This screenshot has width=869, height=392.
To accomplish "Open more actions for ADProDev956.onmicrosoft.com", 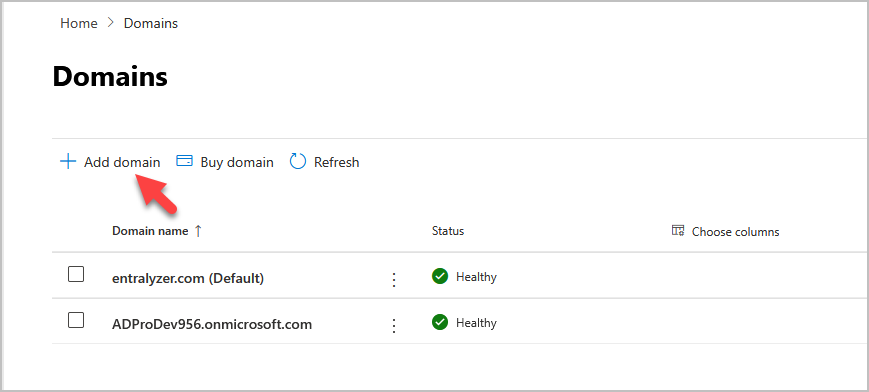I will pos(394,325).
